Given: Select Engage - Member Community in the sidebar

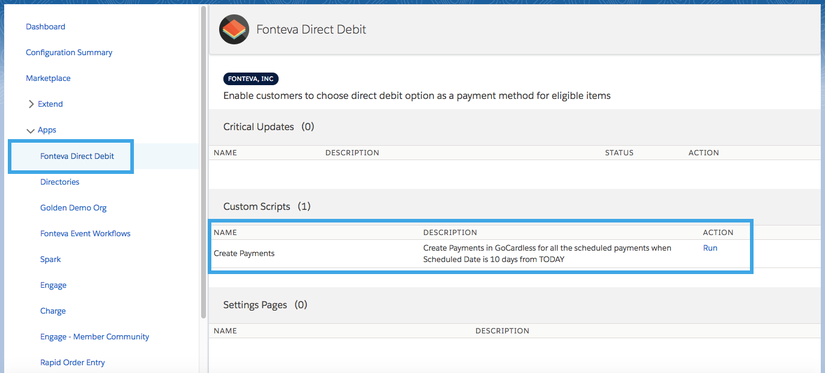Looking at the screenshot, I should [x=95, y=337].
